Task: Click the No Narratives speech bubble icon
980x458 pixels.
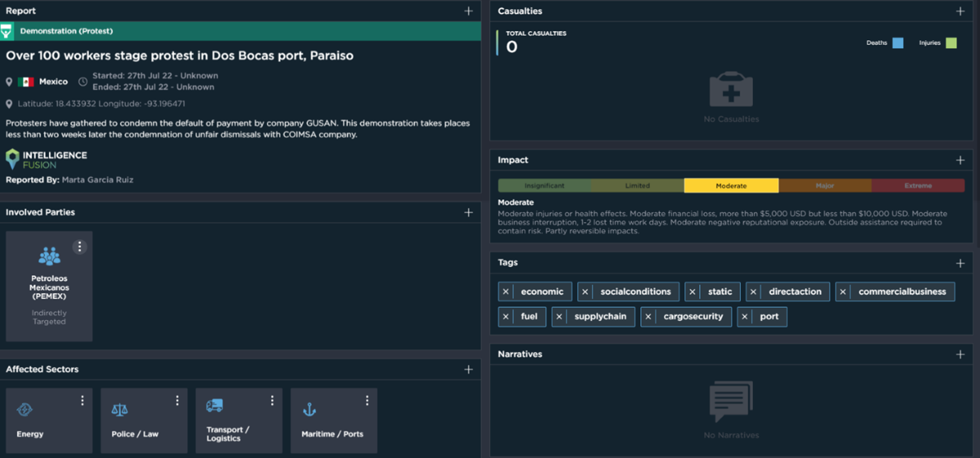Action: click(731, 401)
